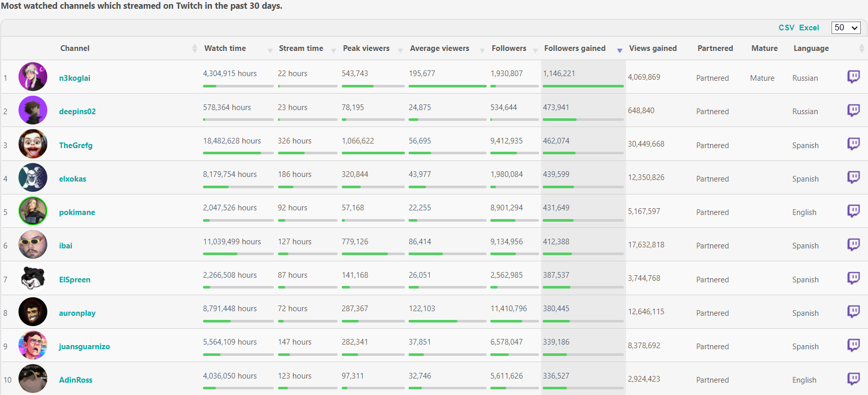Open n3koglai's Twitch chat icon
Screen dimensions: 868x395
click(853, 77)
